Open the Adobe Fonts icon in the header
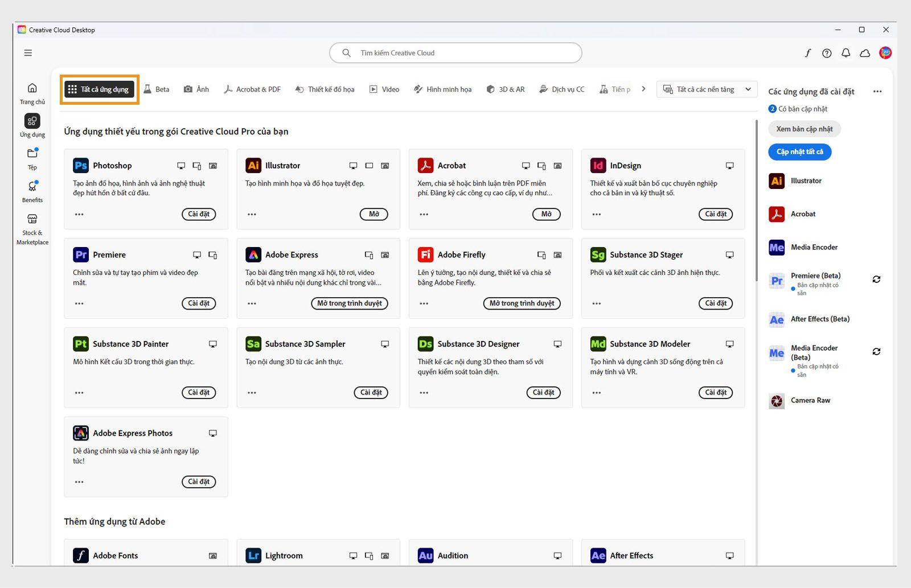Image resolution: width=911 pixels, height=588 pixels. [807, 52]
